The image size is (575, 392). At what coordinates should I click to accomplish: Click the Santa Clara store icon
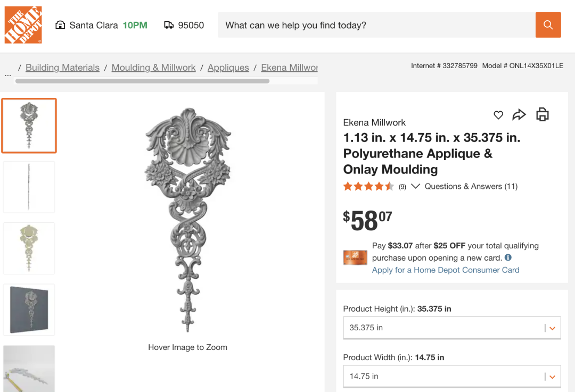(x=60, y=25)
